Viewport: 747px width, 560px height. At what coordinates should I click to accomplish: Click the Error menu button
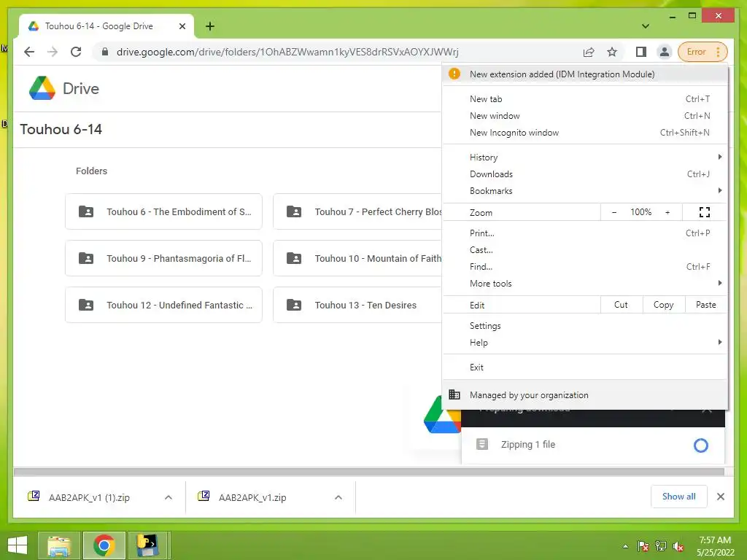point(703,52)
